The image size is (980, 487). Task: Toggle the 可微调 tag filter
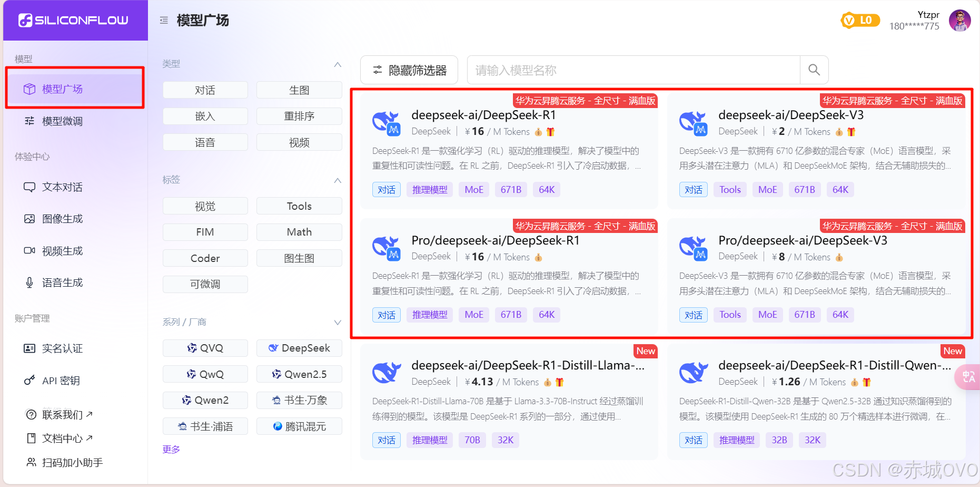(x=205, y=284)
